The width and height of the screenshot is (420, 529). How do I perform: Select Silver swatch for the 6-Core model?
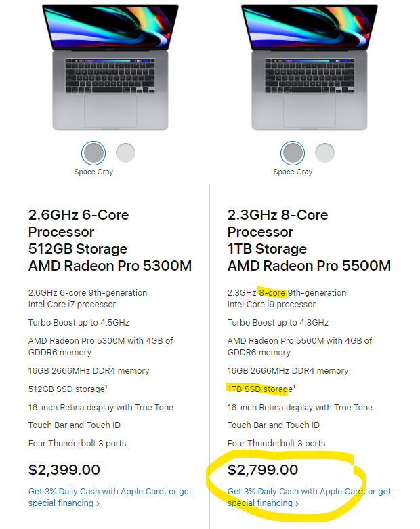(126, 153)
